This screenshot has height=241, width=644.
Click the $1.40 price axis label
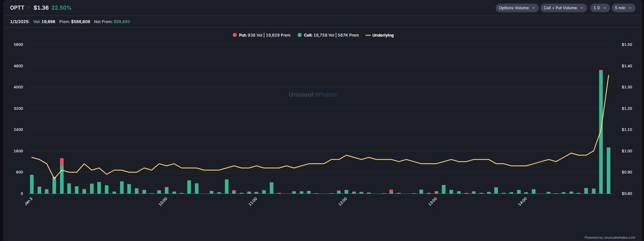tap(627, 66)
